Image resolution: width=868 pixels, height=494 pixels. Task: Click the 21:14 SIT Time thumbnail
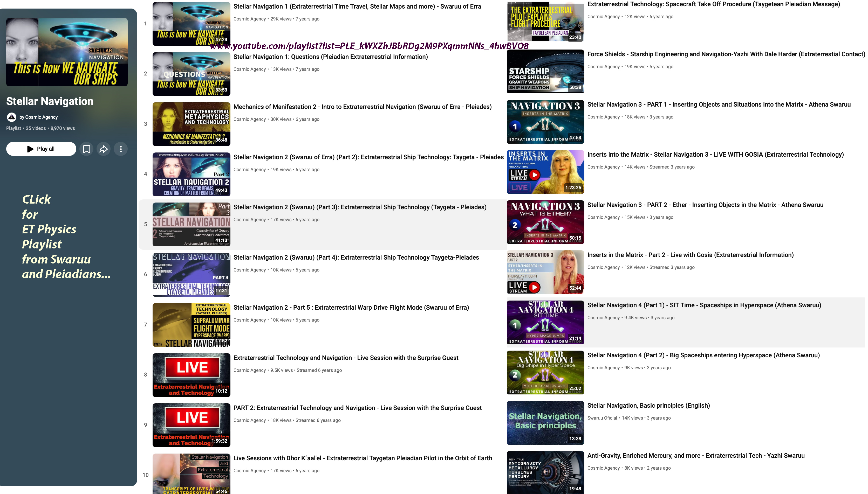[x=545, y=323]
